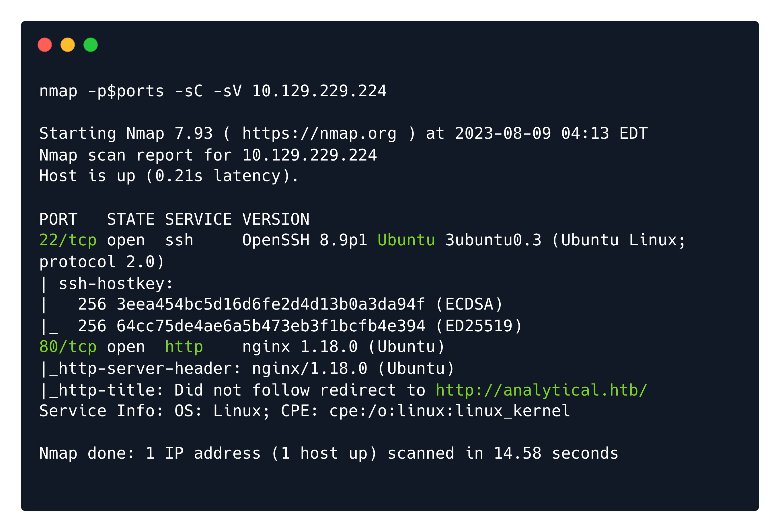Click the green 22/tcp port text

(x=68, y=240)
